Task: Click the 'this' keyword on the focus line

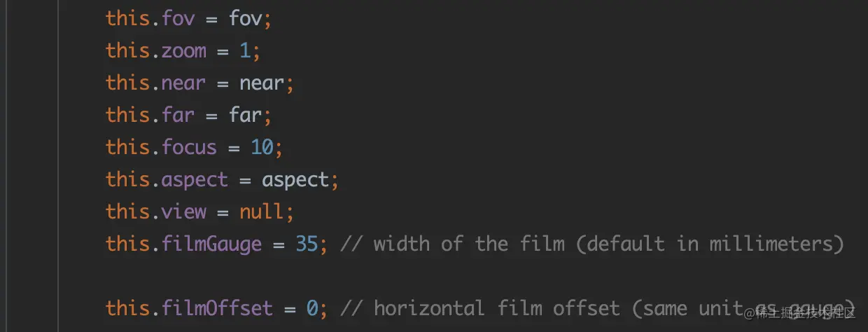Action: click(127, 147)
